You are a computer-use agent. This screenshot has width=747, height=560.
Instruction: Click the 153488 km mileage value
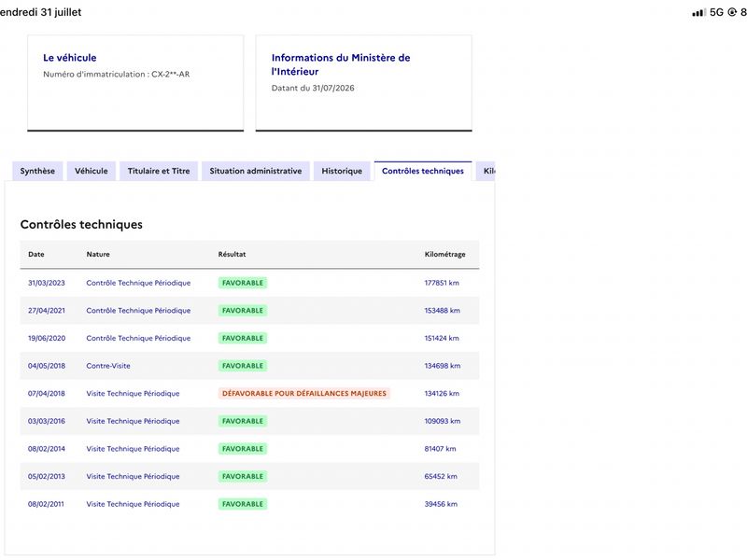pyautogui.click(x=442, y=311)
